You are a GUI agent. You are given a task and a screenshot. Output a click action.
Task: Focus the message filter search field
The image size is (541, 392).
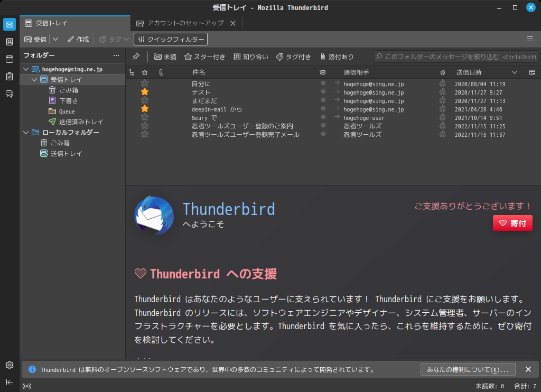click(456, 57)
